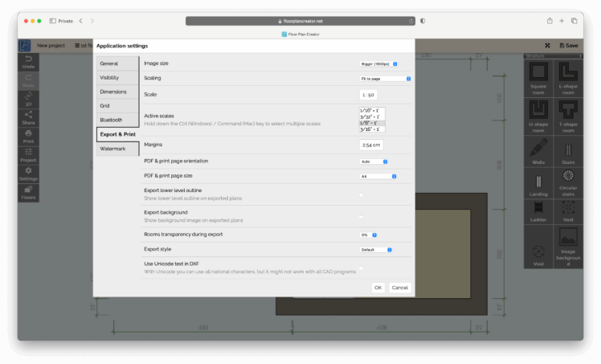Screen dimensions: 601x364
Task: Click the Save icon at top right
Action: [x=569, y=46]
